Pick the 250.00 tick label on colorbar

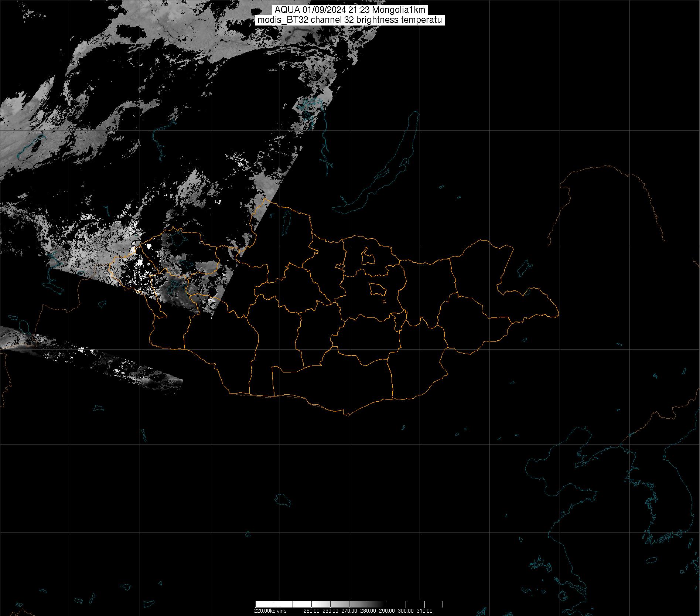point(311,611)
